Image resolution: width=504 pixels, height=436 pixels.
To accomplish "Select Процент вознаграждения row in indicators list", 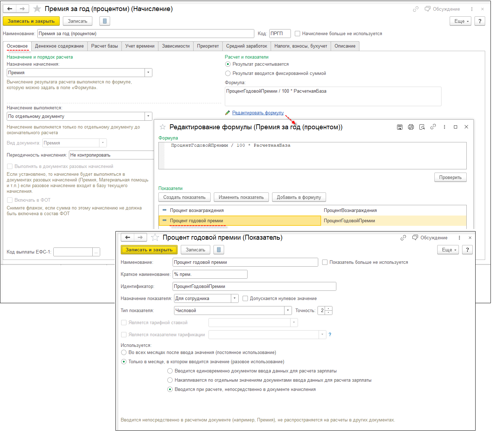I will pyautogui.click(x=313, y=210).
